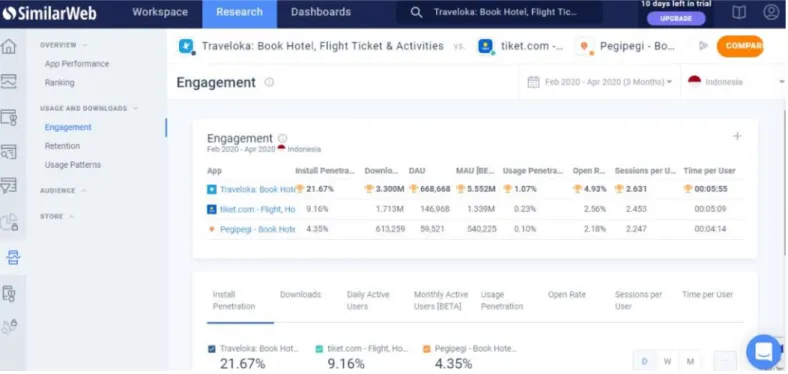The height and width of the screenshot is (374, 788).
Task: Click the Time per User column header
Action: [x=709, y=171]
